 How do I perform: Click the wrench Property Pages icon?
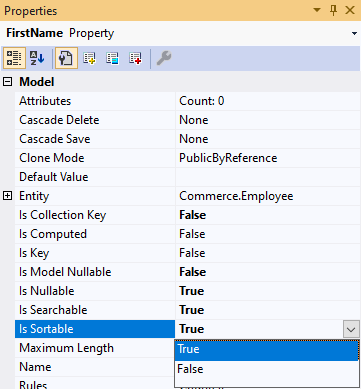tap(164, 58)
